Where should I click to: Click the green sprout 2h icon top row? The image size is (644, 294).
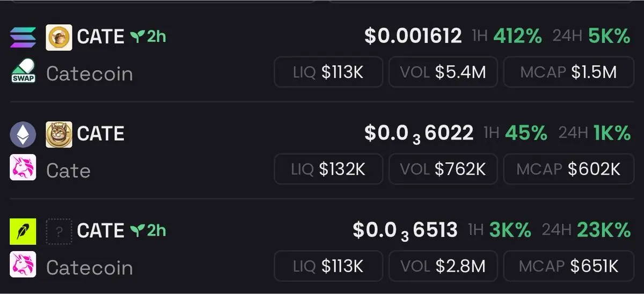148,36
